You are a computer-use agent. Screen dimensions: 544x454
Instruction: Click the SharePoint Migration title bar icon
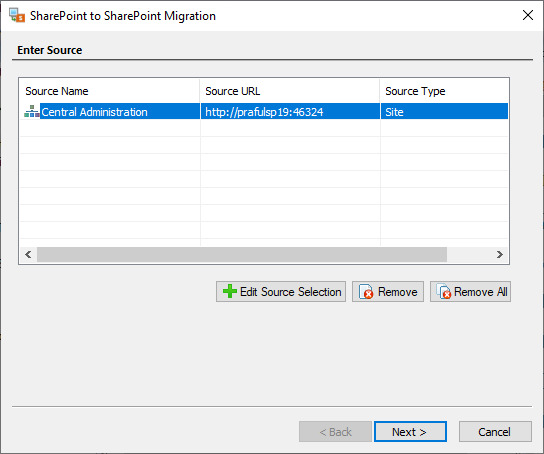[x=17, y=16]
